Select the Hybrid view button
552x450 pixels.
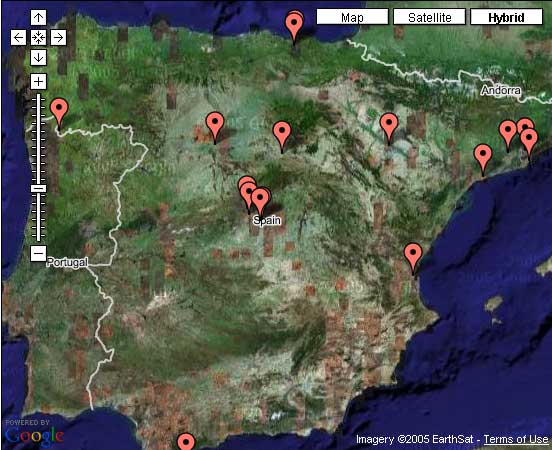point(506,17)
